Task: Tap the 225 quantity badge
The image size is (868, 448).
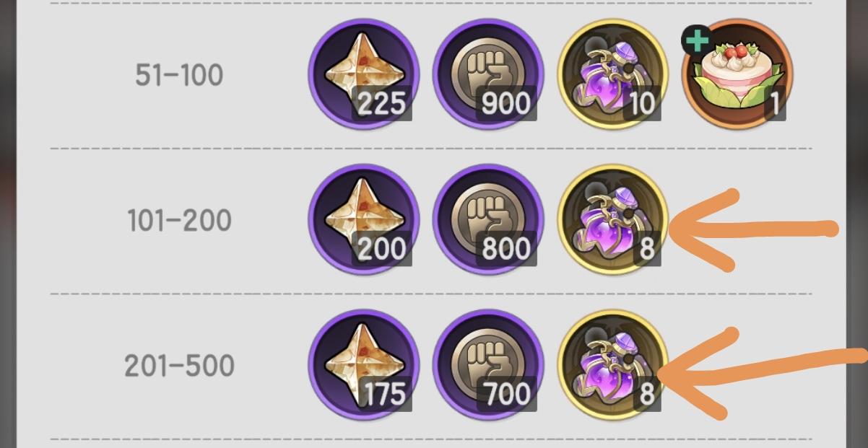Action: coord(382,105)
